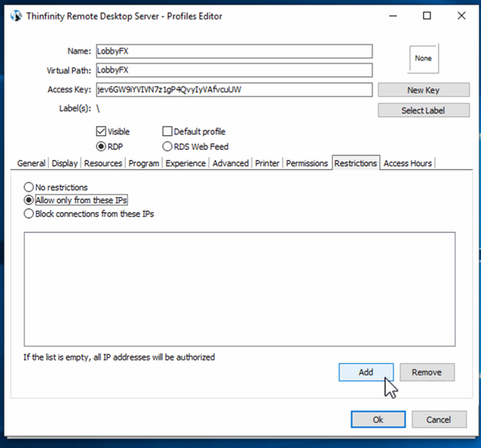Switch to the General tab
The height and width of the screenshot is (448, 481).
tap(32, 163)
